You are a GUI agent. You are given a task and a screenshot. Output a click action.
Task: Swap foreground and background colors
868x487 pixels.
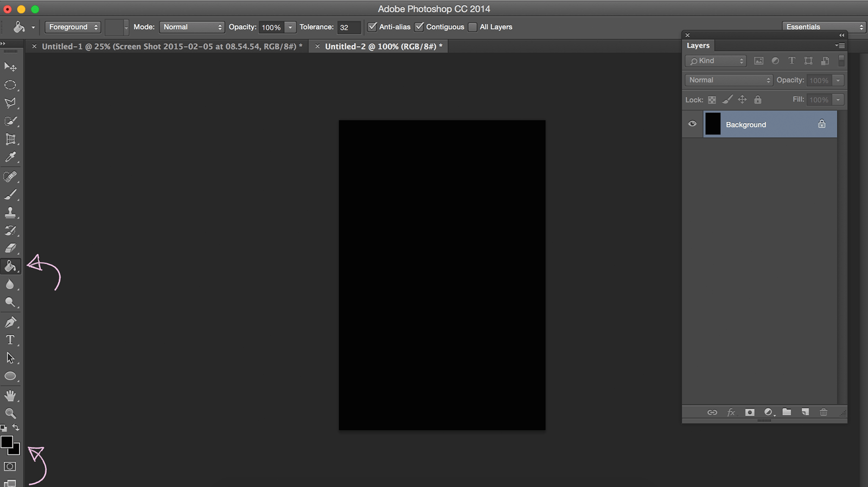coord(16,428)
